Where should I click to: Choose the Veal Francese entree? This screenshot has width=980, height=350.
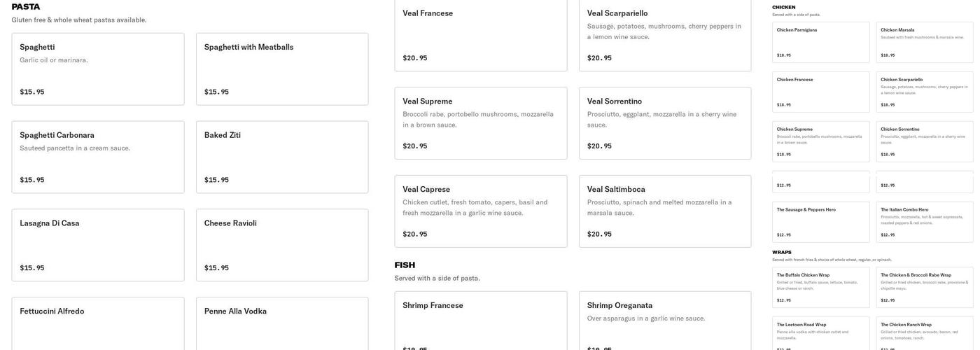481,35
